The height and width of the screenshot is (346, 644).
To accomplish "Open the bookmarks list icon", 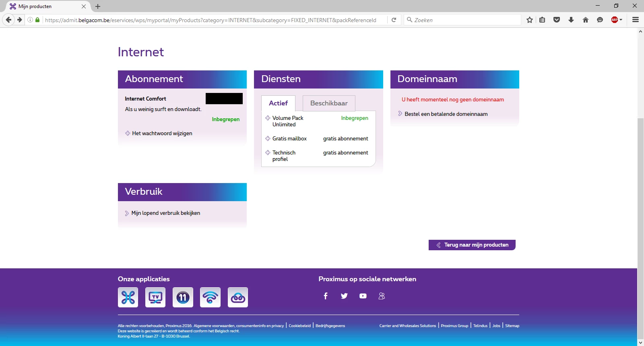I will [543, 20].
